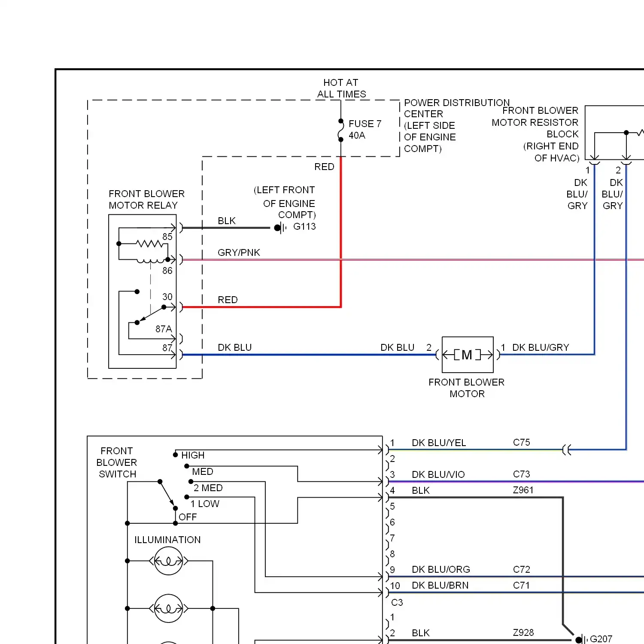Viewport: 644px width, 644px height.
Task: Click the '2 MED' switch position label
Action: [x=208, y=488]
